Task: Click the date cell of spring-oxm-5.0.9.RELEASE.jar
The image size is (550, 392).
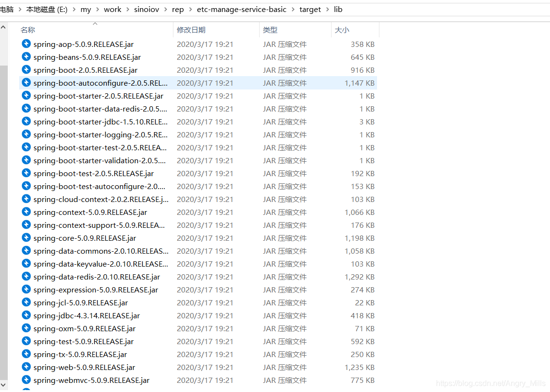Action: coord(205,329)
